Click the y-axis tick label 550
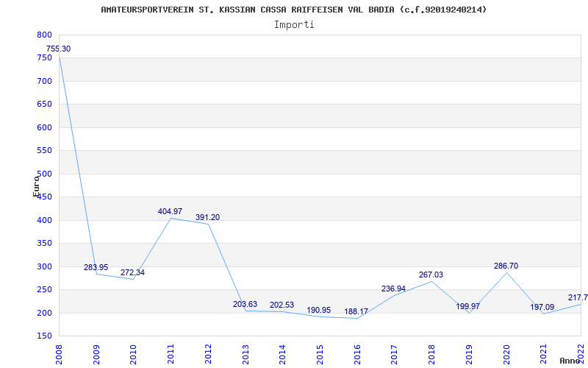 pos(44,151)
